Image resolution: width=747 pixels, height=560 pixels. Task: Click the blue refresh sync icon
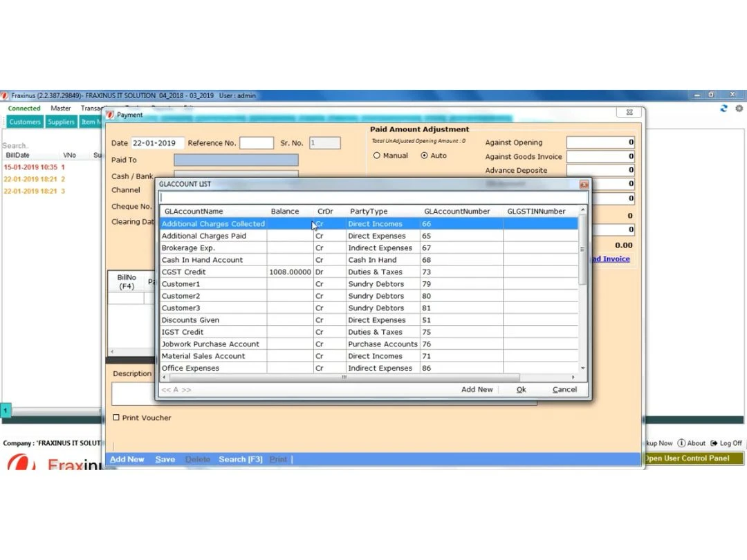click(724, 109)
